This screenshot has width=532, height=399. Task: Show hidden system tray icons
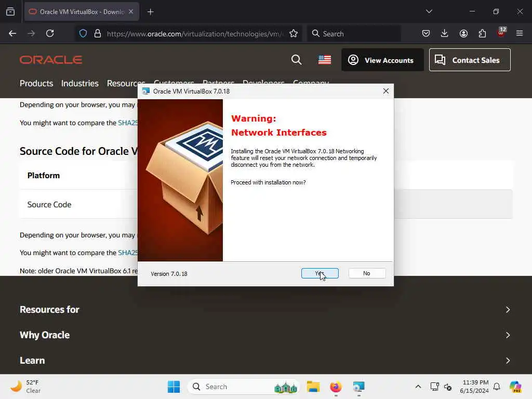click(x=418, y=387)
